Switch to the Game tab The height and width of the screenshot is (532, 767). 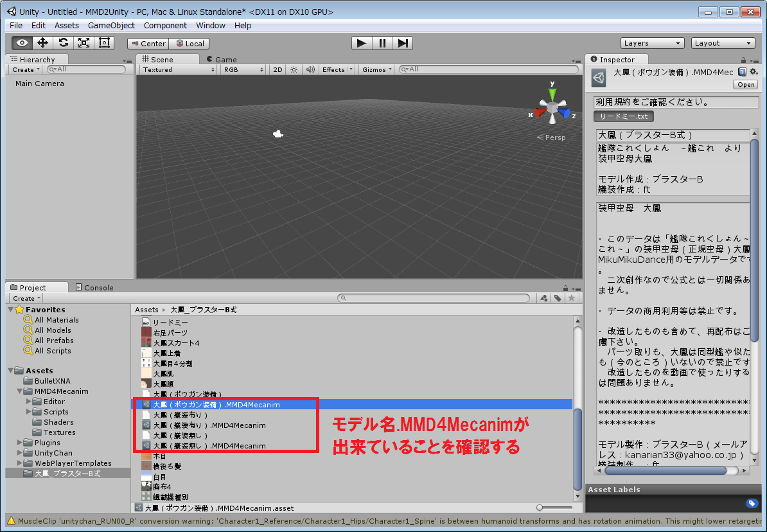pyautogui.click(x=222, y=59)
